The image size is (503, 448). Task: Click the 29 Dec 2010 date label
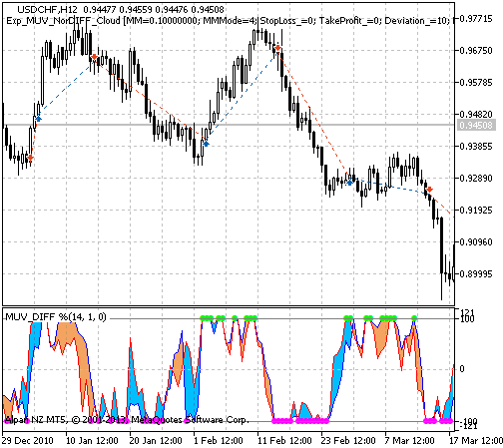pyautogui.click(x=28, y=441)
